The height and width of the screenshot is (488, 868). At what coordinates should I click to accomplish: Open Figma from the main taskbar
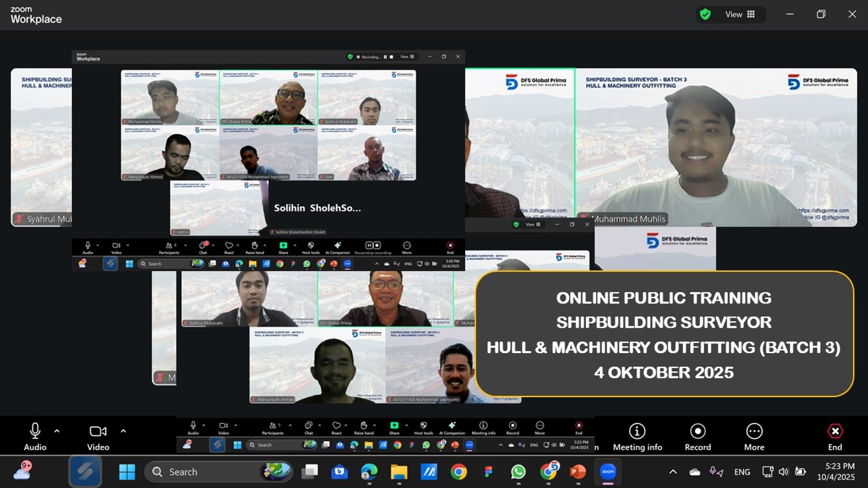(x=488, y=472)
